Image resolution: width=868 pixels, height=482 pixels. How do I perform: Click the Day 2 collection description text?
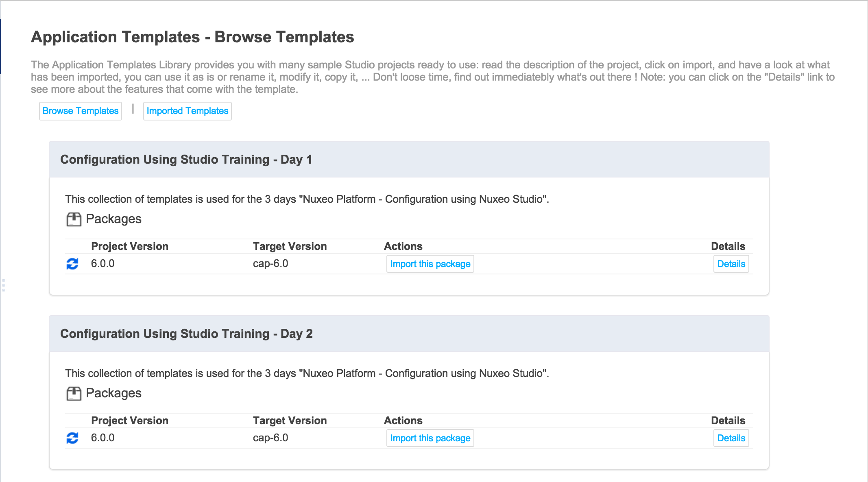pyautogui.click(x=307, y=373)
